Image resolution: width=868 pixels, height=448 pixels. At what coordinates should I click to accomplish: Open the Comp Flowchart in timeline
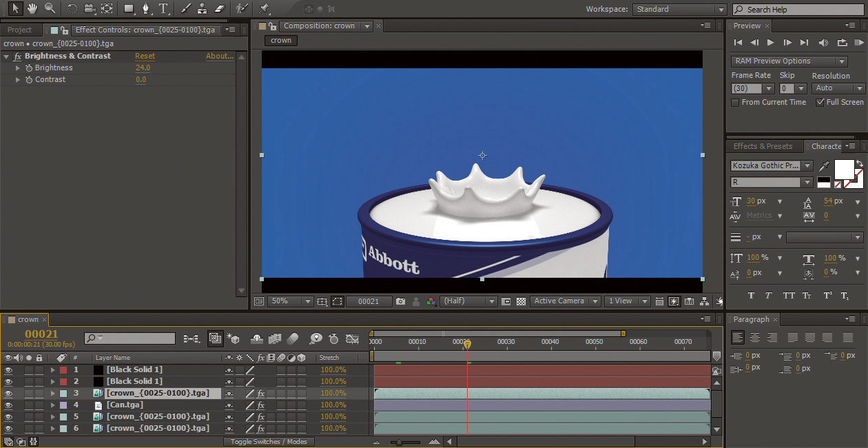point(191,338)
